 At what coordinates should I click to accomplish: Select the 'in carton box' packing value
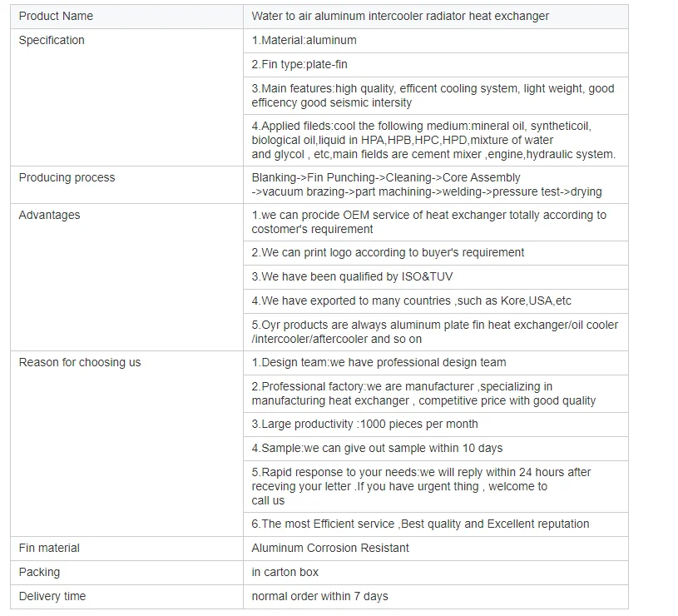(285, 572)
